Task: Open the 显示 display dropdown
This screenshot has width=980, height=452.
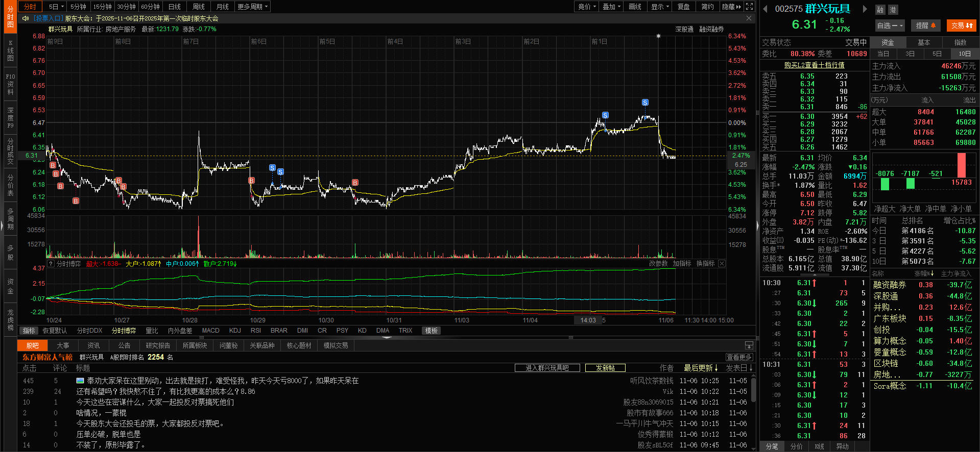Action: click(660, 7)
